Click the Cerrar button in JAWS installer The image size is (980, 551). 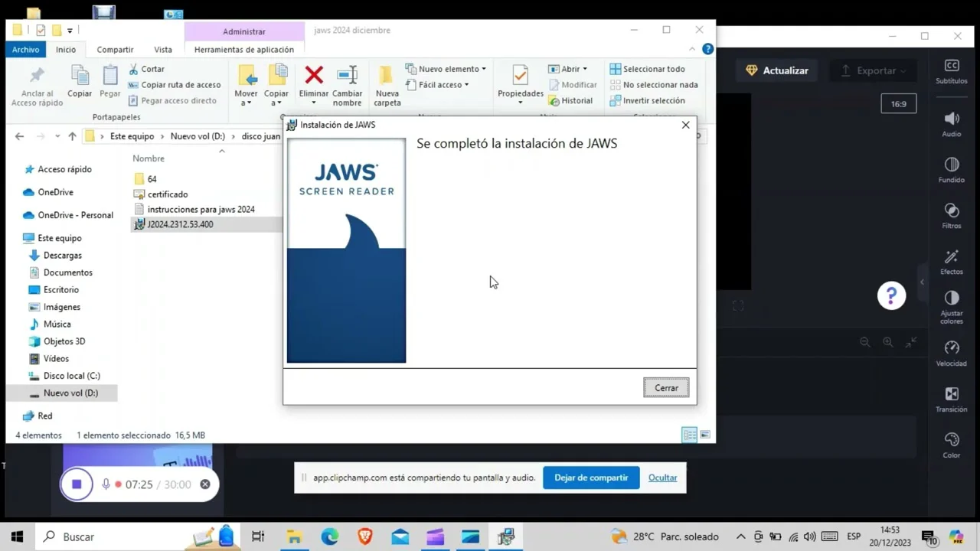[x=665, y=388]
